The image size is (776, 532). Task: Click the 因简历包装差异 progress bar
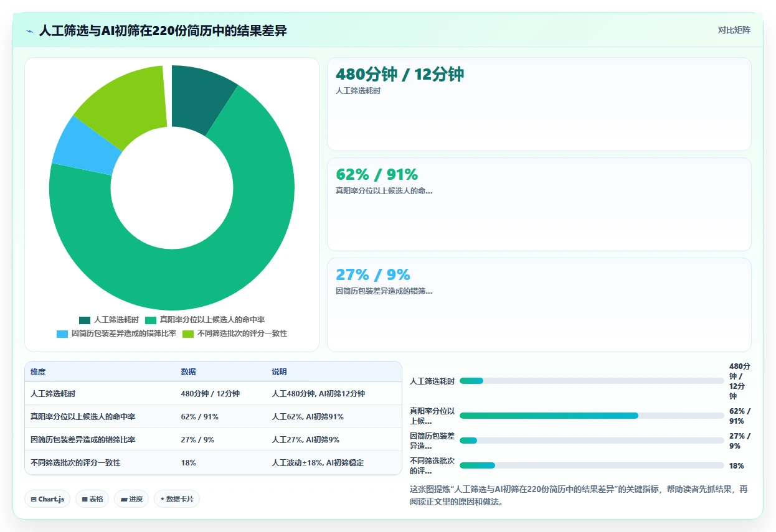point(592,441)
